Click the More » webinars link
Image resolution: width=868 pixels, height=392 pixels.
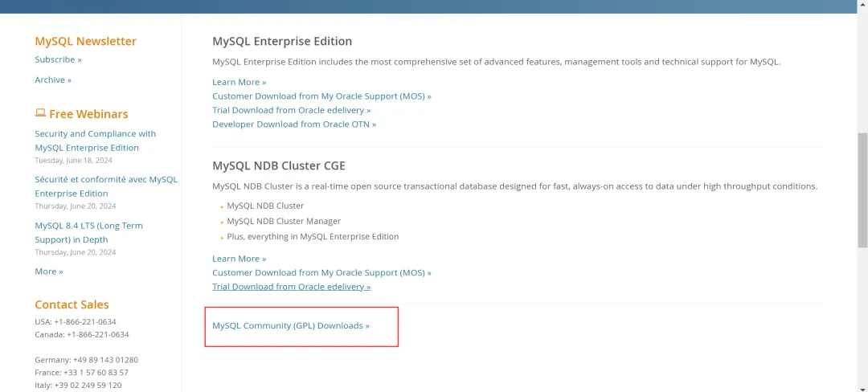point(49,271)
